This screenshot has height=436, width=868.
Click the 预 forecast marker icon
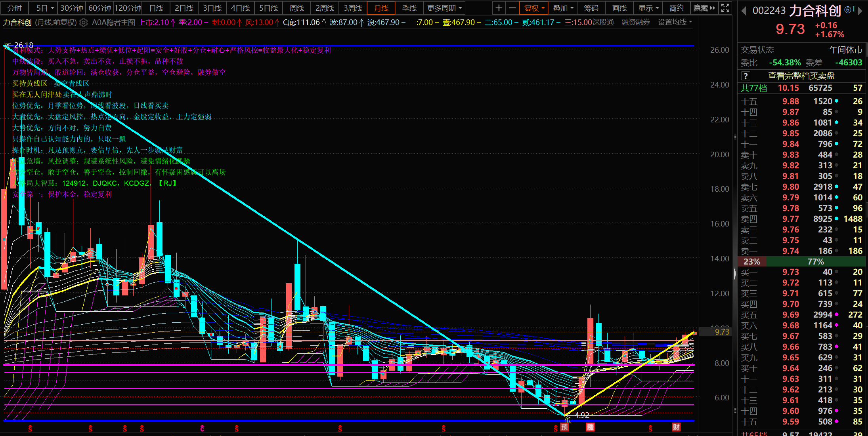point(565,427)
